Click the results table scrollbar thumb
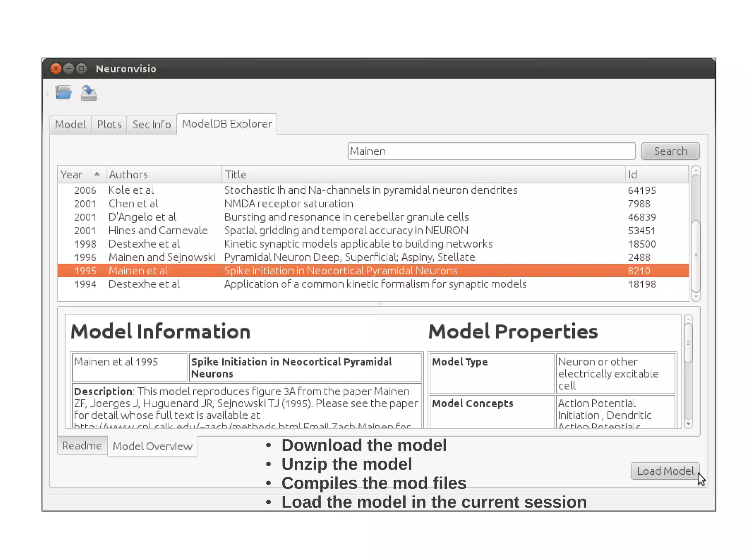Screen dimensions: 747x560 pos(696,256)
